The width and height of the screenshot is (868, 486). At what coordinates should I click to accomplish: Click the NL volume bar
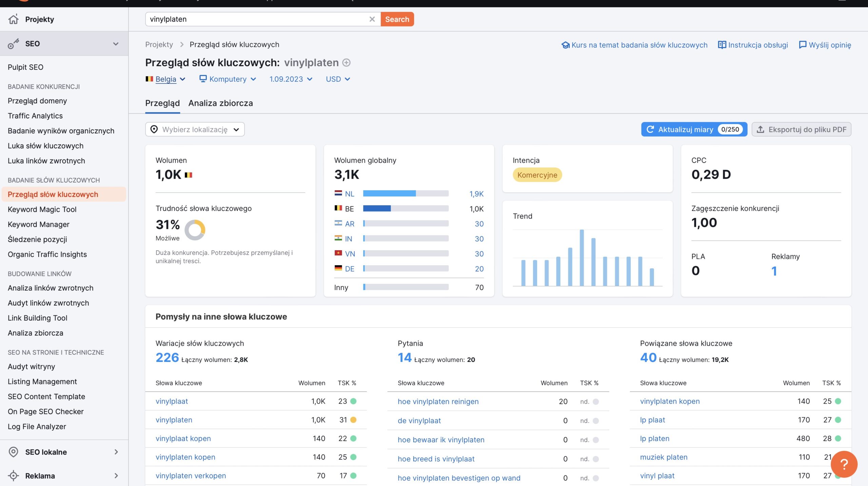406,193
